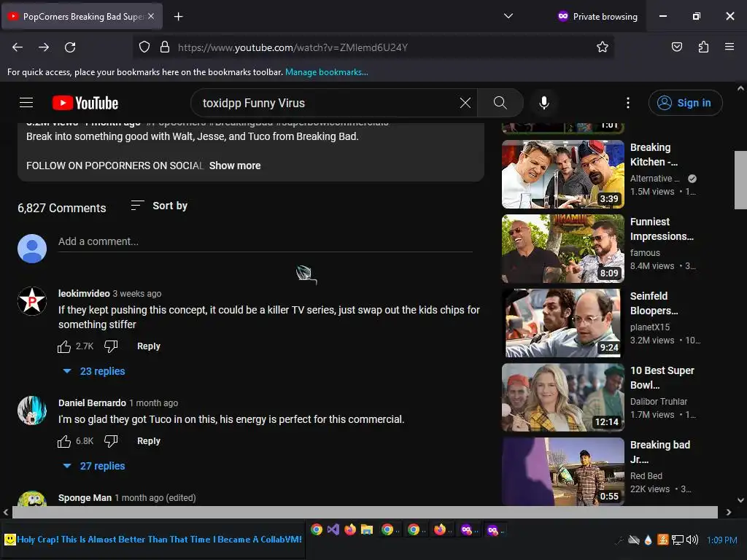
Task: Click the Add a comment field
Action: pyautogui.click(x=266, y=241)
